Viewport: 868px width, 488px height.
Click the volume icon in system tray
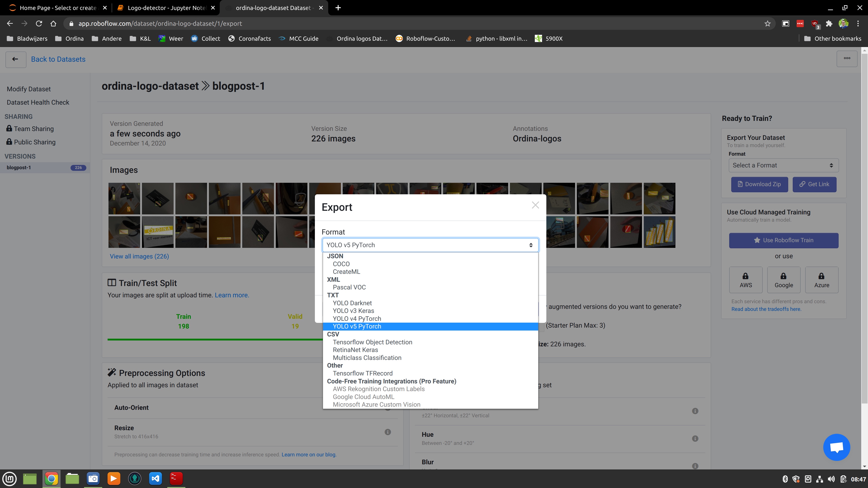coord(831,479)
